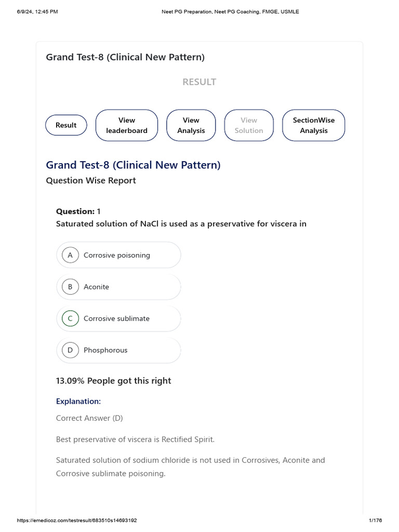Image resolution: width=399 pixels, height=532 pixels.
Task: Click the 6/9/24 date timestamp
Action: [37, 12]
